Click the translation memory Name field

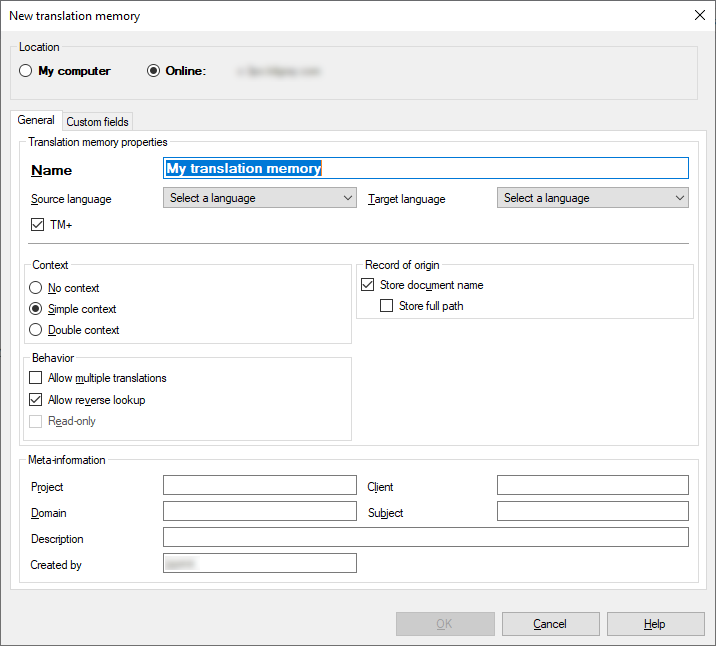(x=426, y=169)
